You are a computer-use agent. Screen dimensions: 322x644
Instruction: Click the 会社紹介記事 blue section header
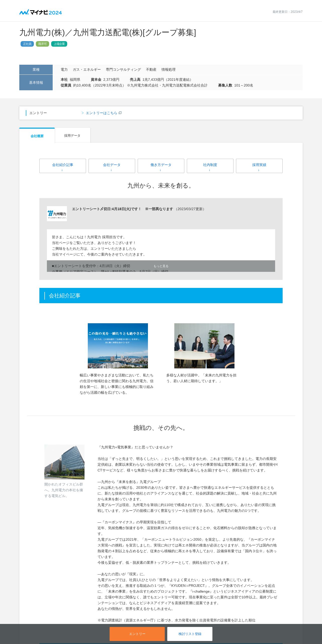tap(161, 295)
